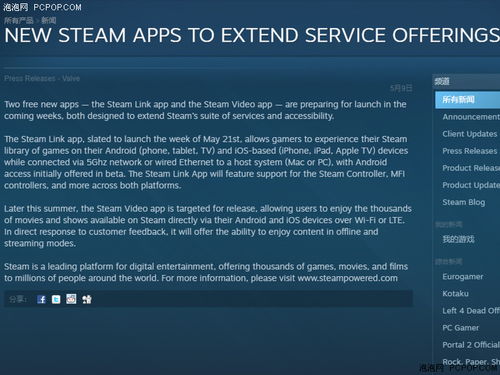The height and width of the screenshot is (375, 500).
Task: Select the 所有新闻 channel
Action: pyautogui.click(x=467, y=100)
